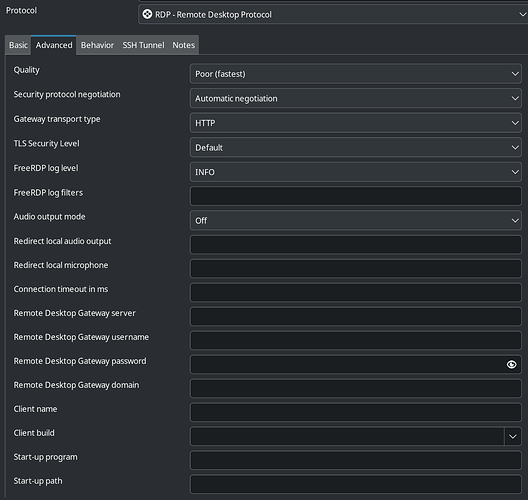528x500 pixels.
Task: Click the Client name input field
Action: coord(356,412)
